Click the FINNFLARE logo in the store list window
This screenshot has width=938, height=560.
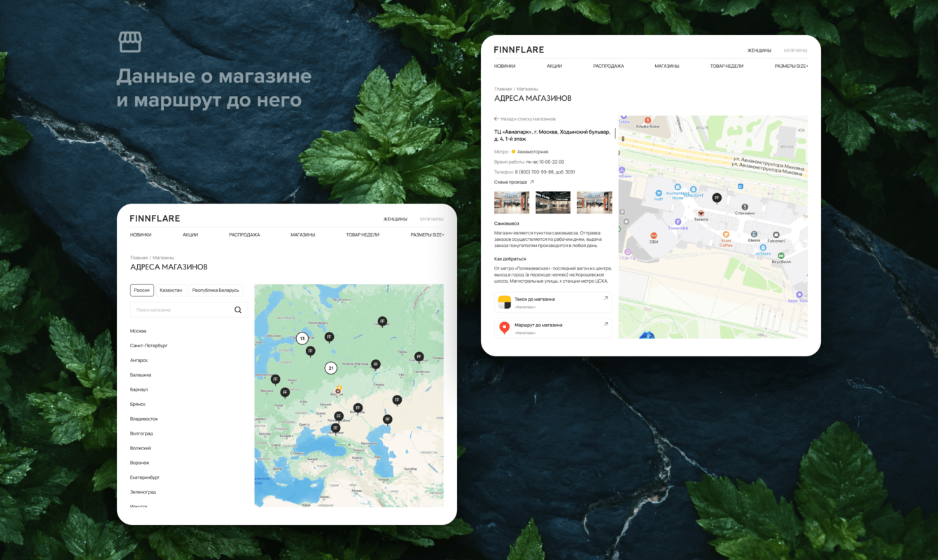155,218
